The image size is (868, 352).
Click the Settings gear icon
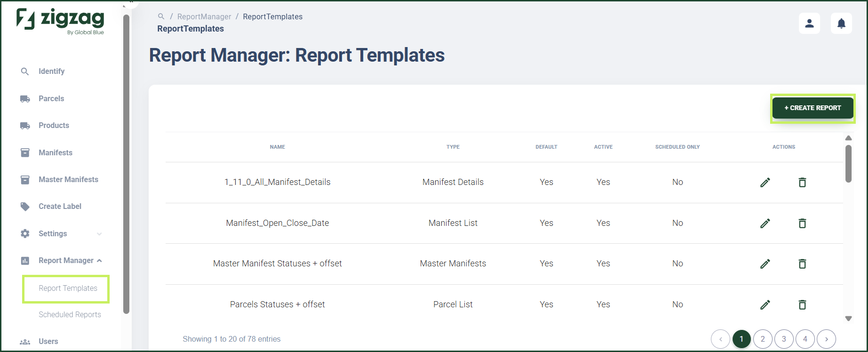[x=25, y=233]
